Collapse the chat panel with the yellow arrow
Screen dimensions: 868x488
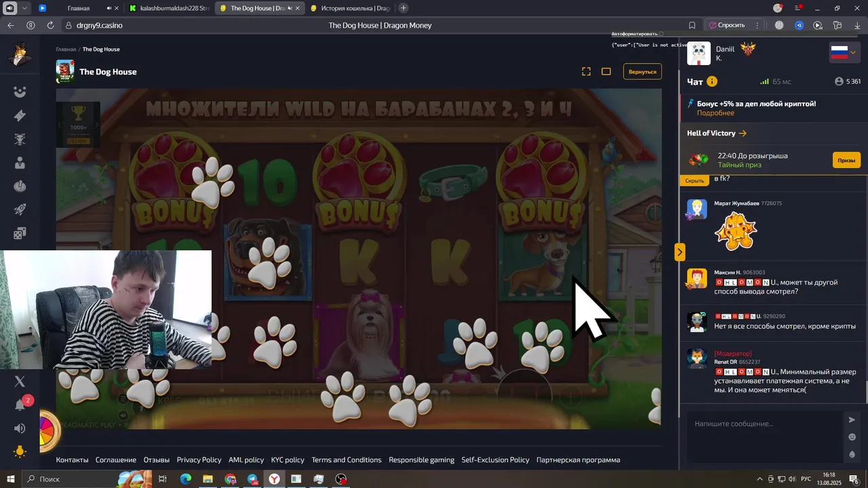pyautogui.click(x=679, y=252)
